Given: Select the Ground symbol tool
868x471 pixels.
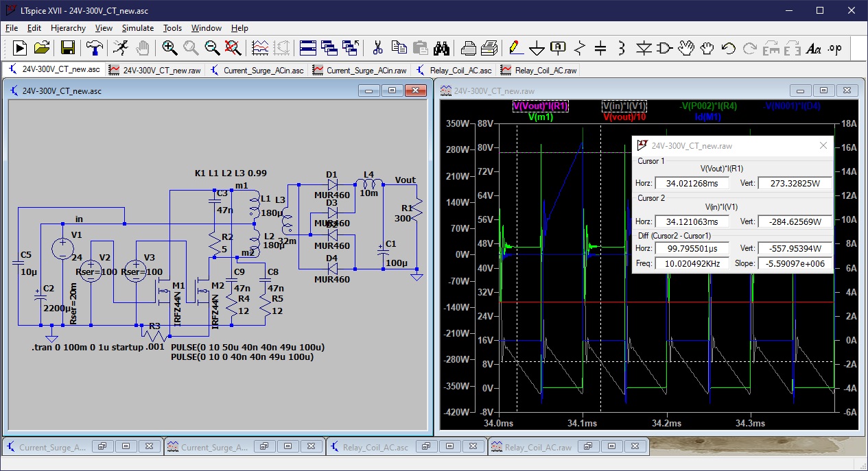Looking at the screenshot, I should 537,48.
